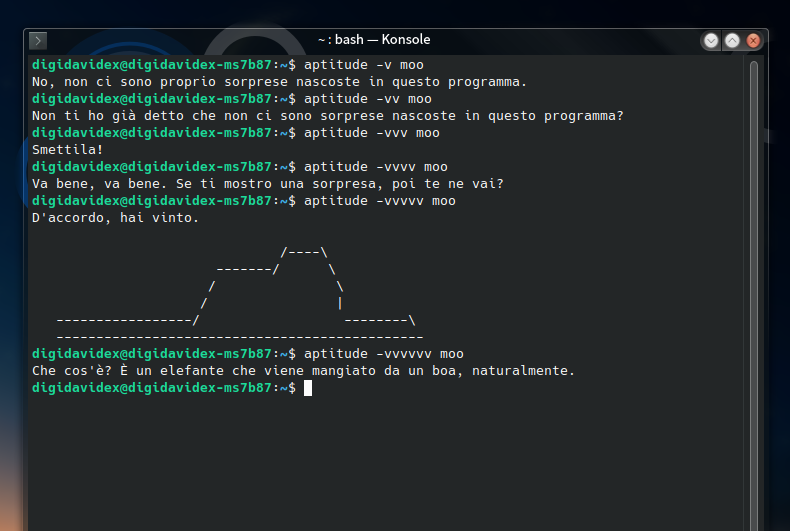Click the top of the ASCII art hat

(304, 252)
